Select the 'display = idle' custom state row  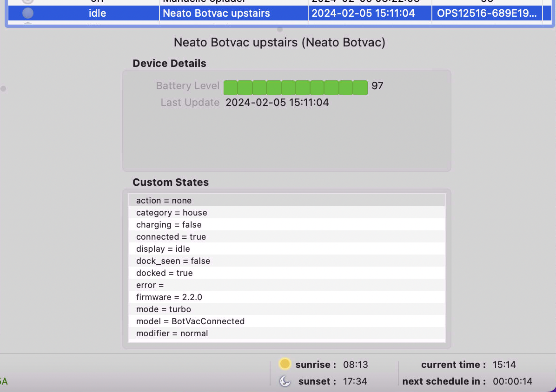click(286, 248)
